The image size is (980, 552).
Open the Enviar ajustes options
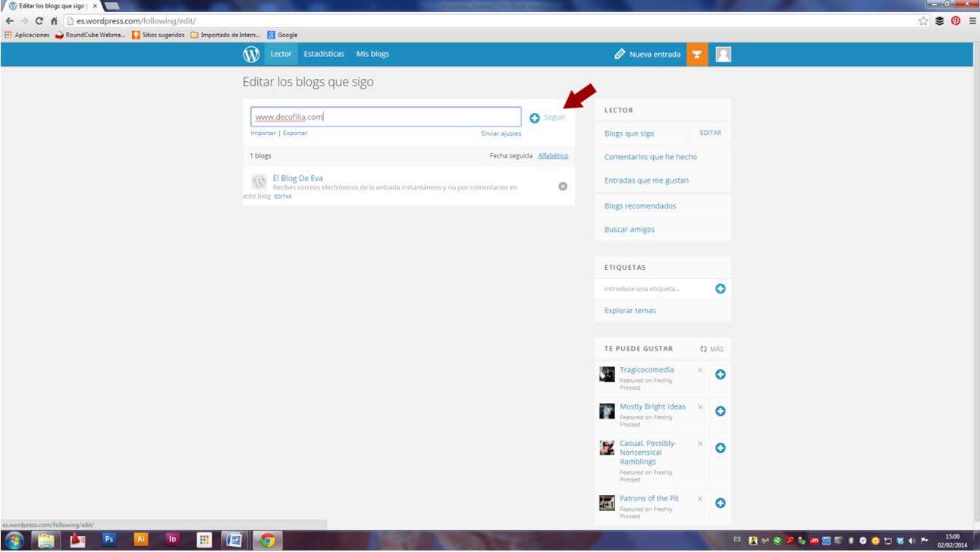(x=501, y=133)
